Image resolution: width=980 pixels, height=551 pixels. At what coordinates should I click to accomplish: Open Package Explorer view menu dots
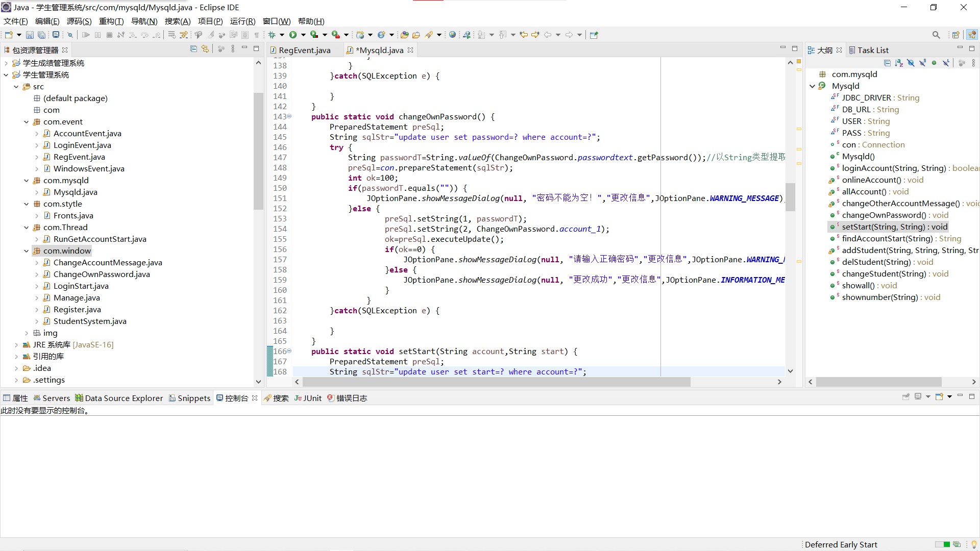tap(233, 49)
